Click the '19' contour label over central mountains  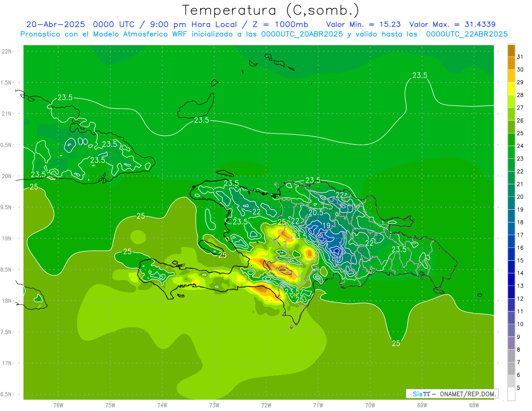[x=326, y=226]
